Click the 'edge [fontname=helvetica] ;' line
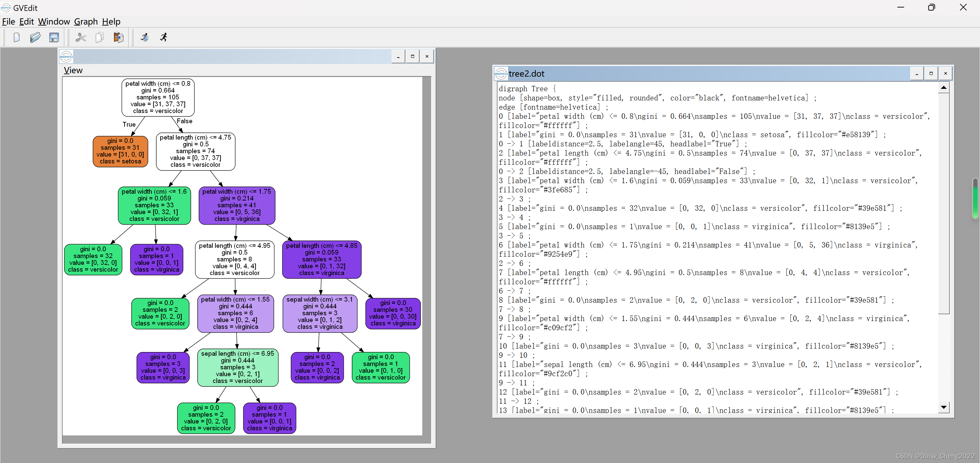Viewport: 980px width, 463px height. pyautogui.click(x=553, y=107)
